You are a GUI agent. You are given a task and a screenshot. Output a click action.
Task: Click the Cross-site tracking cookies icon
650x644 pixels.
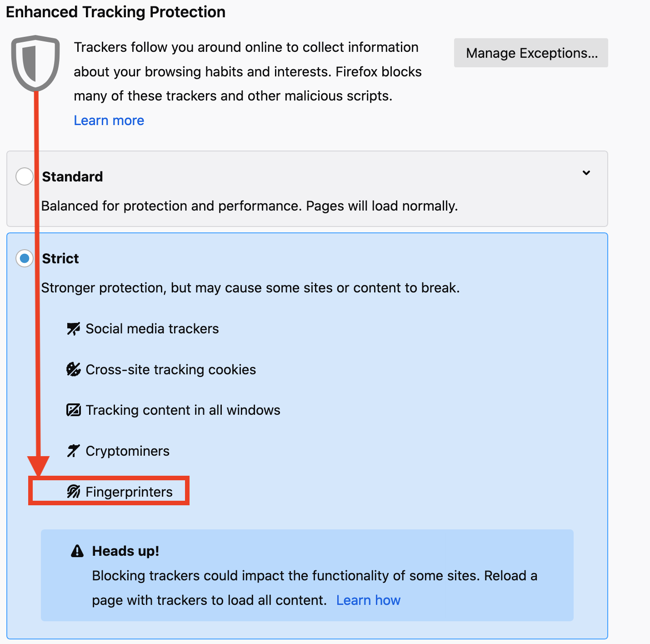tap(73, 369)
